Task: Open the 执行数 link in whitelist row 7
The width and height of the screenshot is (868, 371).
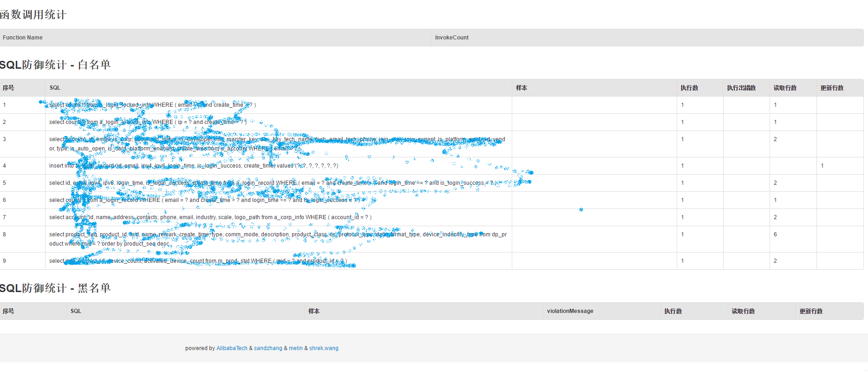Action: [682, 217]
